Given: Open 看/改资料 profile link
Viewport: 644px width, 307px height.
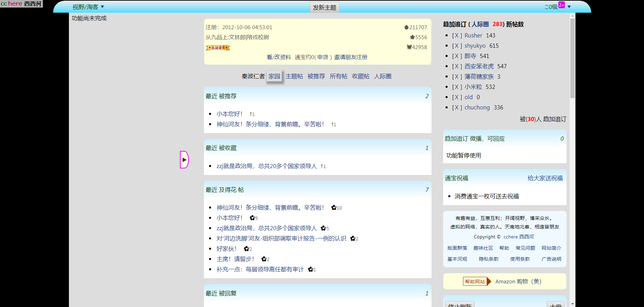Looking at the screenshot, I should (279, 57).
